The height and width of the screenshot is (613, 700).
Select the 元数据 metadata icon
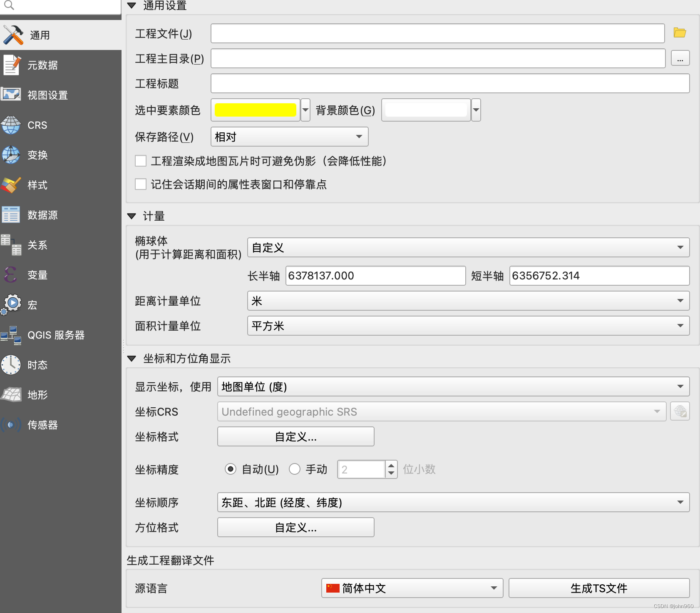click(12, 65)
